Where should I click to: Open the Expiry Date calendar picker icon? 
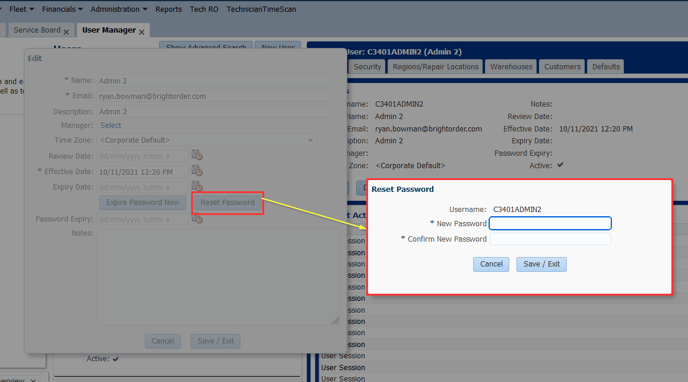pos(197,186)
